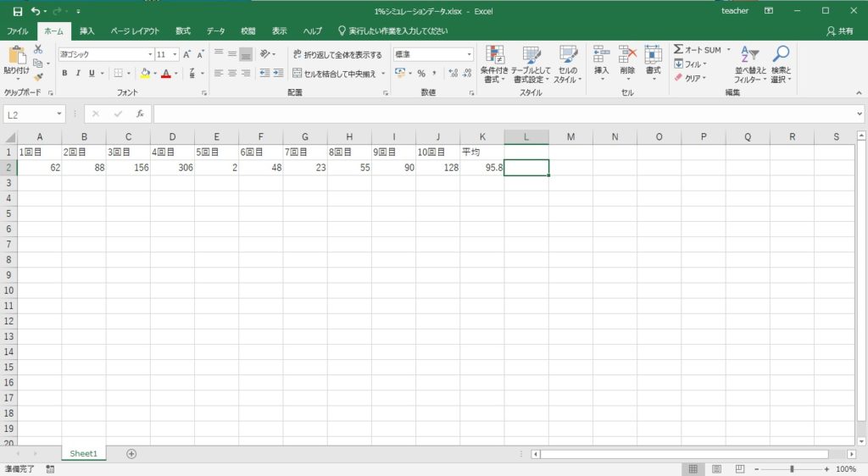The height and width of the screenshot is (476, 868).
Task: Toggle middle vertical alignment
Action: point(232,53)
